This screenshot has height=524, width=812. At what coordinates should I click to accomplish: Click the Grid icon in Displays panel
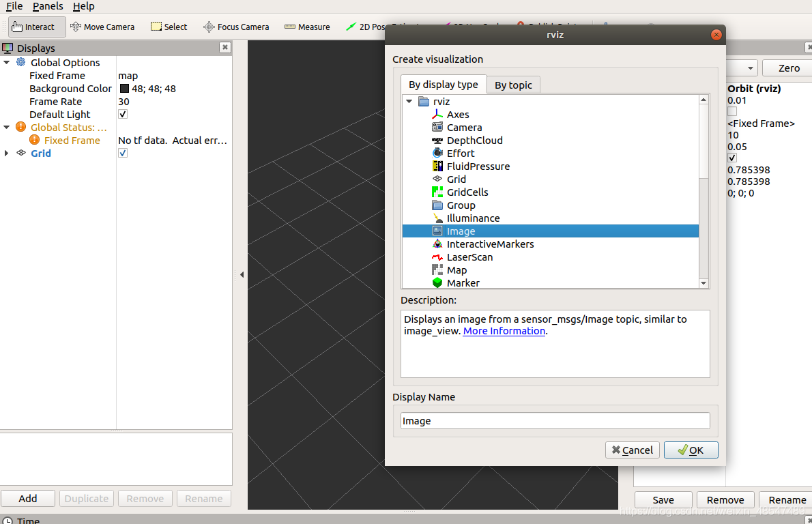(20, 153)
